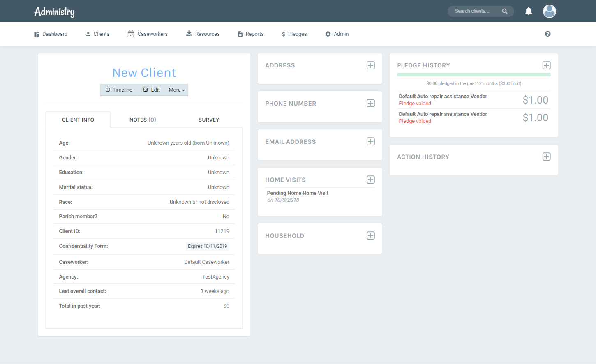This screenshot has height=364, width=596.
Task: Add a home visit with plus icon
Action: tap(370, 180)
